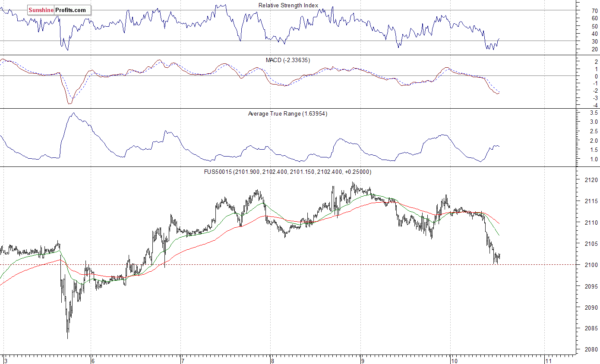Click the 2100 price axis label
This screenshot has height=364, width=600.
[591, 265]
